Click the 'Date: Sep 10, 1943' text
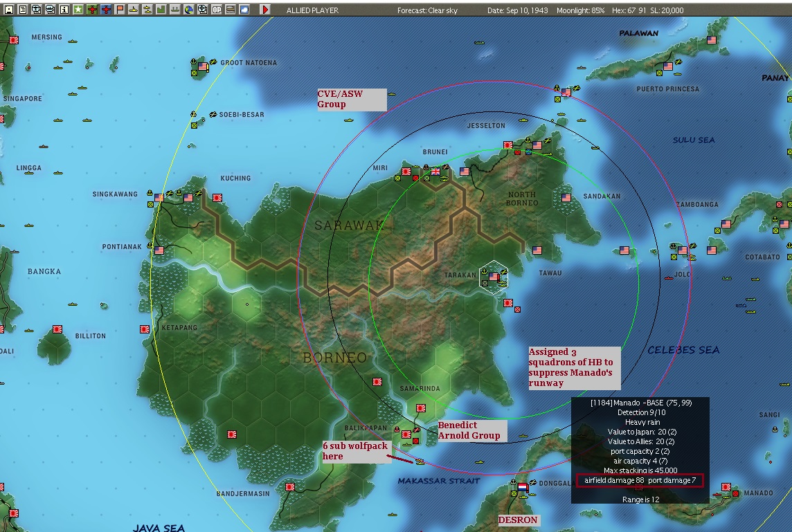Image resolution: width=792 pixels, height=532 pixels. (518, 10)
